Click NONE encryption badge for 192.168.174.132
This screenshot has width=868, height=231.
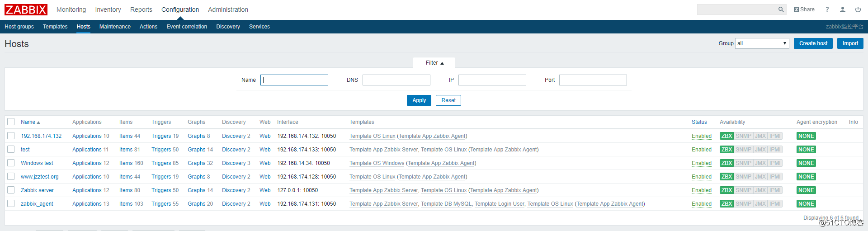tap(806, 136)
